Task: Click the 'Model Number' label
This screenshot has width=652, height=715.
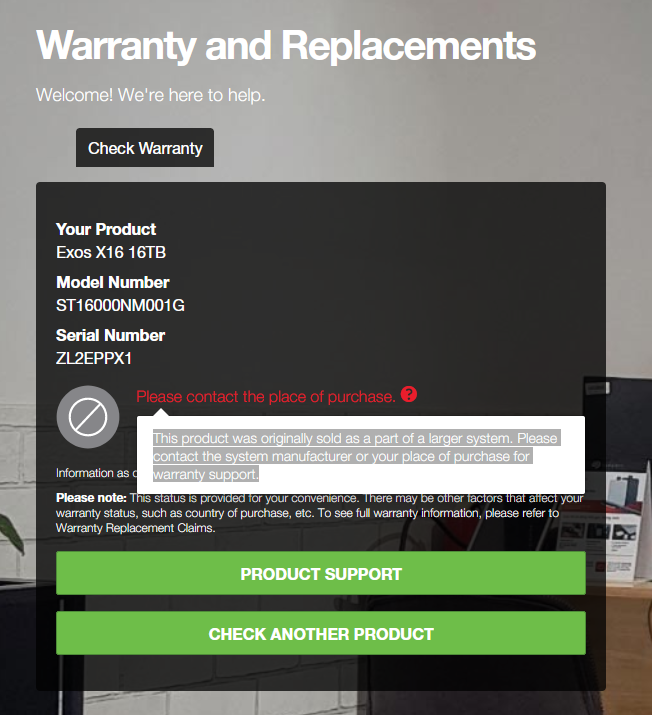Action: (113, 282)
